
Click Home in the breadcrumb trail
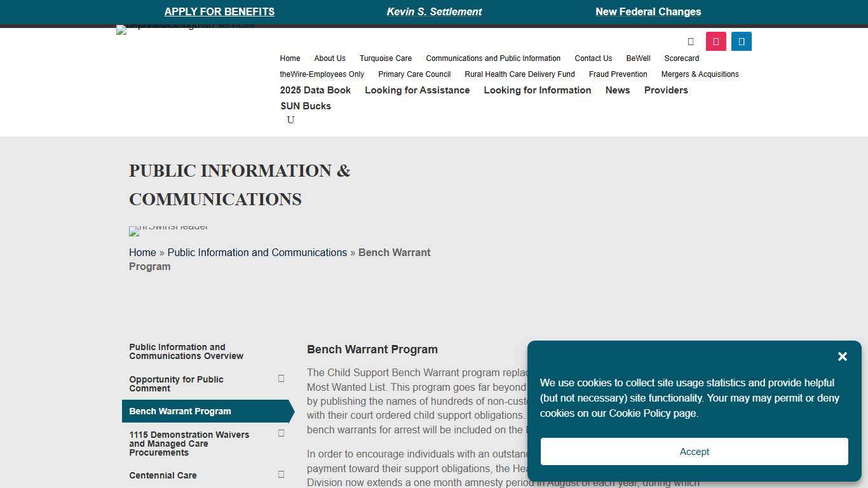(142, 252)
